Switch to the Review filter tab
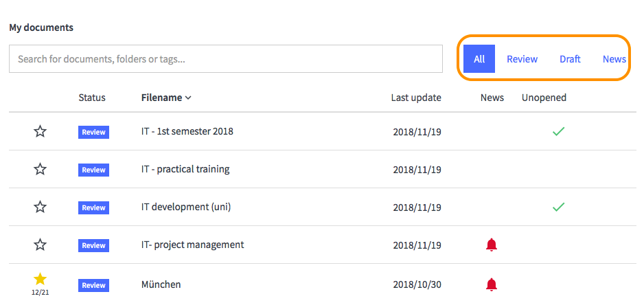The width and height of the screenshot is (644, 303). tap(522, 59)
